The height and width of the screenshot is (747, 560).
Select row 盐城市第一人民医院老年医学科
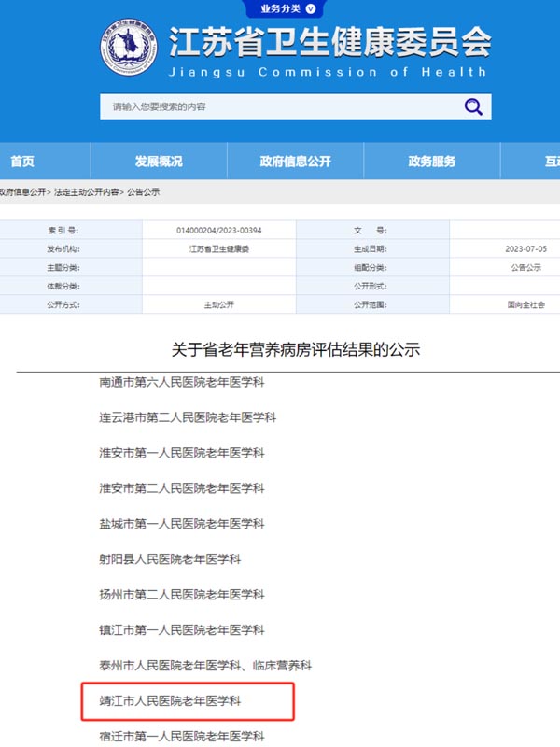coord(181,524)
